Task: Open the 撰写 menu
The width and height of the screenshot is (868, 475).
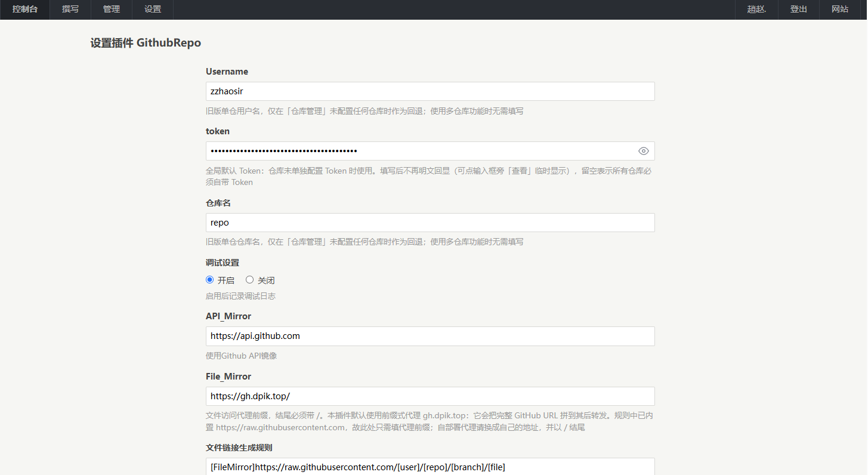Action: pos(70,10)
